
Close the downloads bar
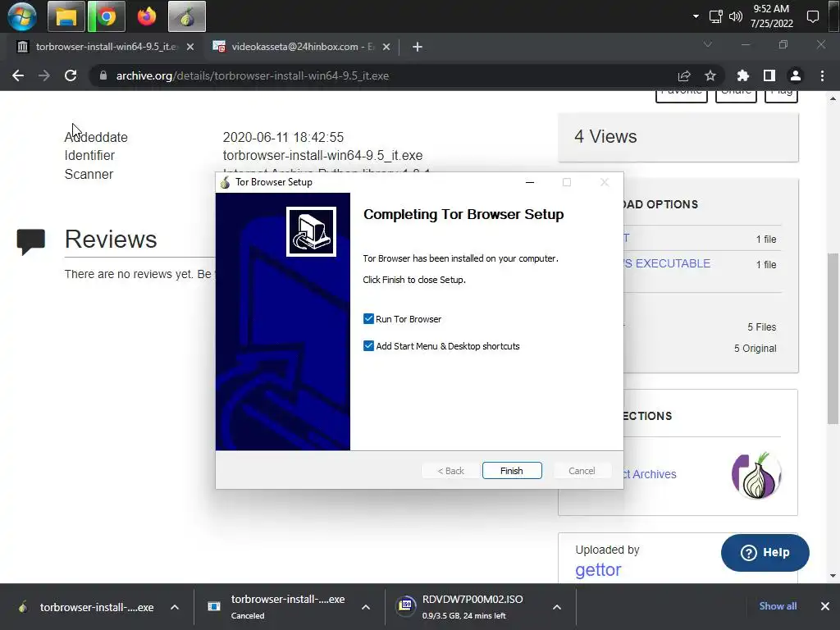(825, 606)
